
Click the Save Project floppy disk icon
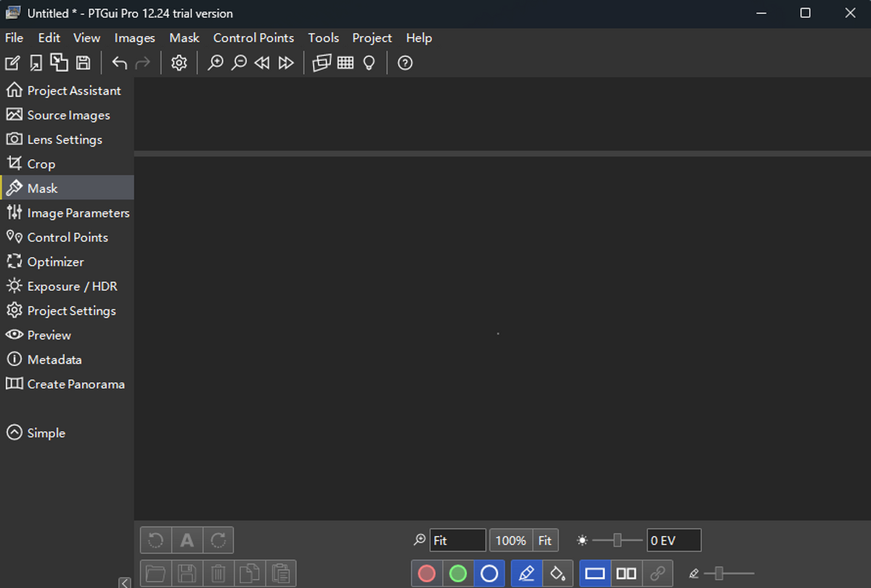(83, 63)
